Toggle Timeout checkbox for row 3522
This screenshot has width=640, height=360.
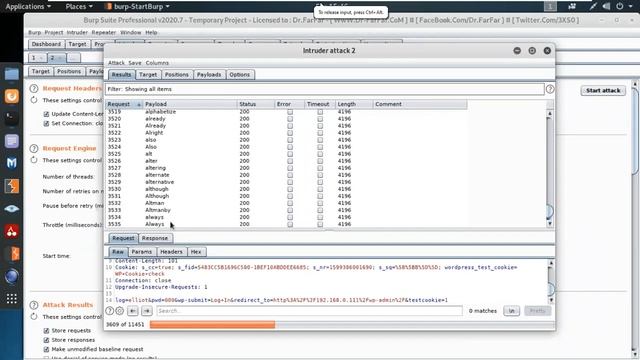coord(320,133)
